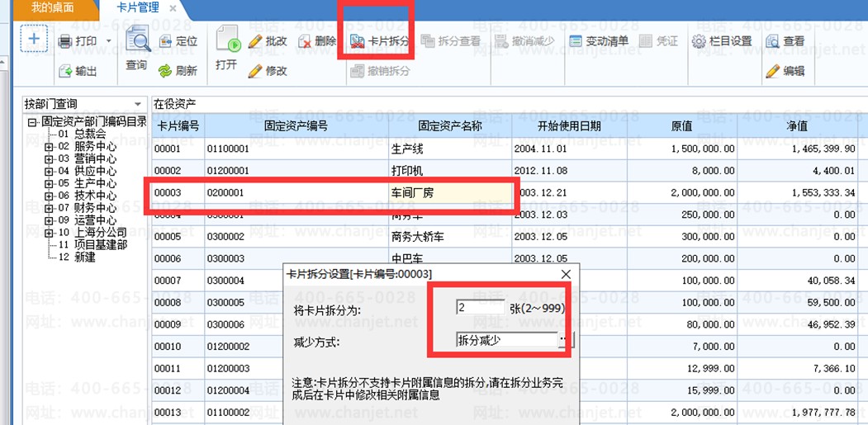The width and height of the screenshot is (868, 425).
Task: Select 11 项目基建部 tree item
Action: (x=92, y=244)
